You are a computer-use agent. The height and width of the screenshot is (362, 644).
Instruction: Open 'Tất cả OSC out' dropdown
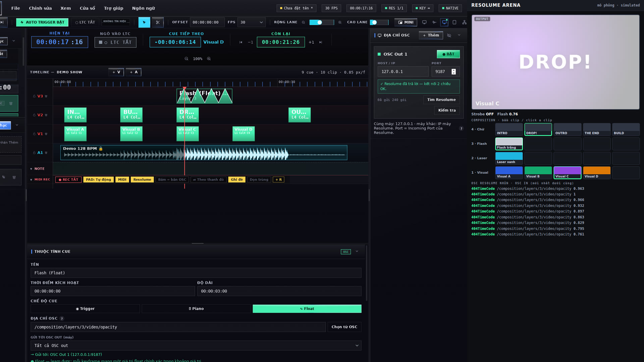coord(196,346)
